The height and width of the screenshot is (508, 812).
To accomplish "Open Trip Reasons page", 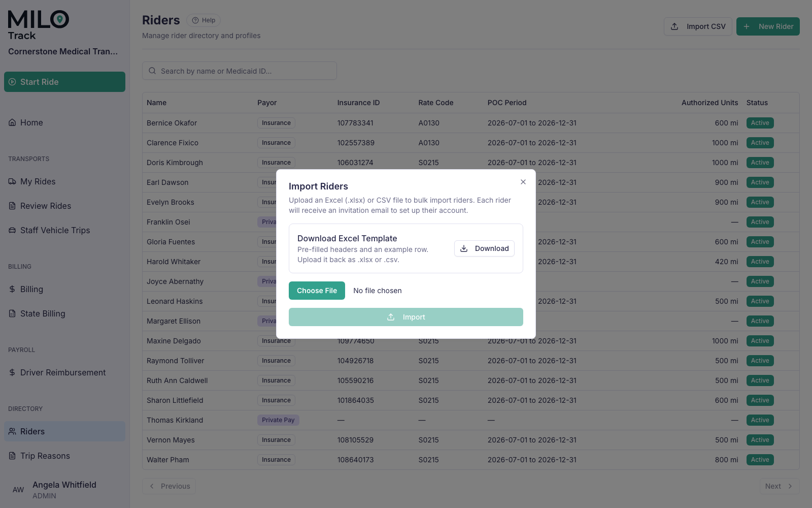I will click(x=64, y=456).
